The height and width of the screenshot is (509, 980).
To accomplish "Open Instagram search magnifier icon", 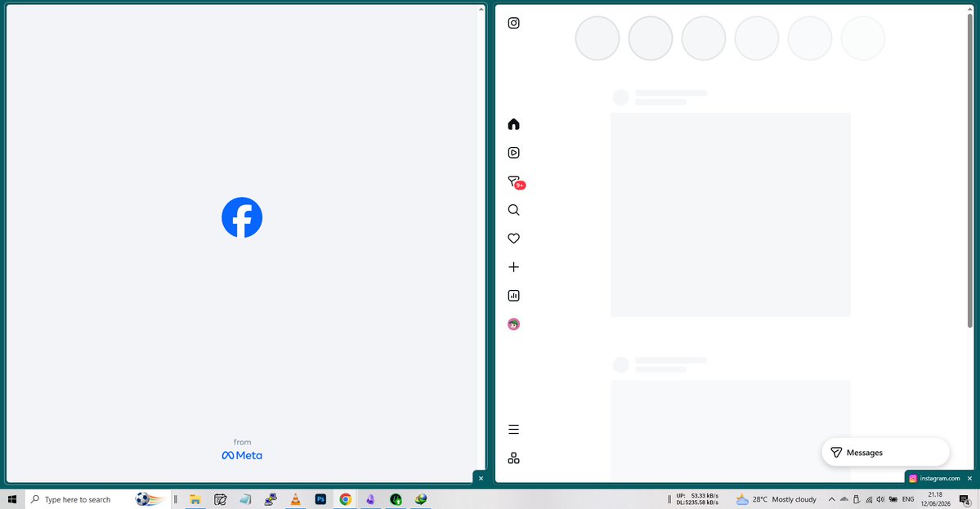I will (514, 210).
